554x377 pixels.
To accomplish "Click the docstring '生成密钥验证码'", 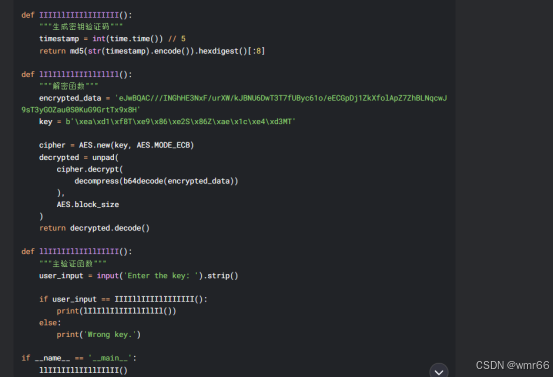I will pos(81,26).
